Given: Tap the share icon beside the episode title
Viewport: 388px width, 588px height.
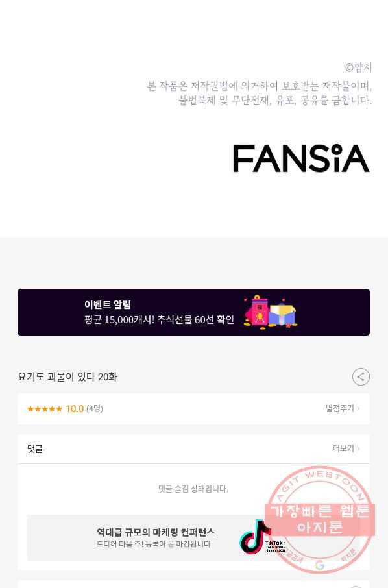Looking at the screenshot, I should [x=361, y=376].
